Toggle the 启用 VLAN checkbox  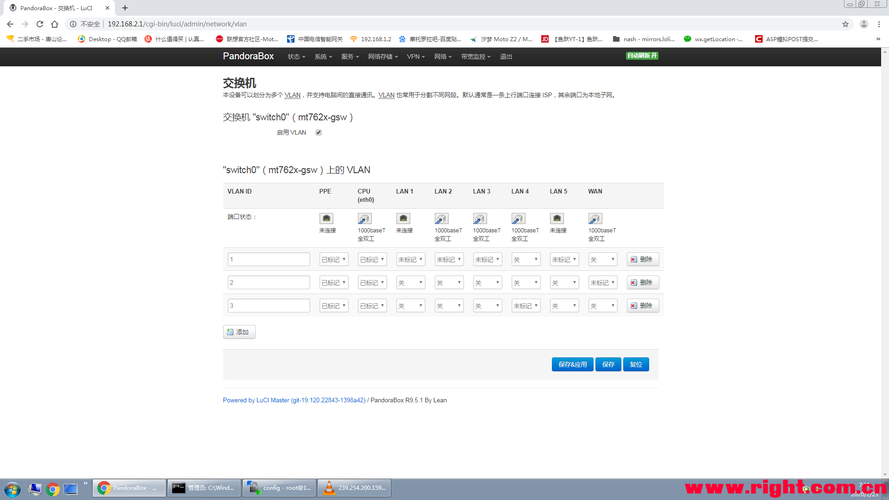[318, 132]
